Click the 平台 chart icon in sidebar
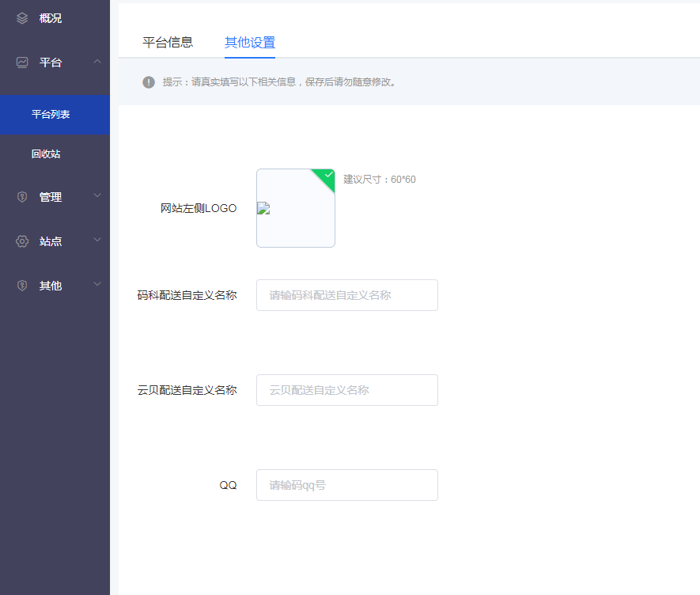This screenshot has height=595, width=700. tap(22, 62)
